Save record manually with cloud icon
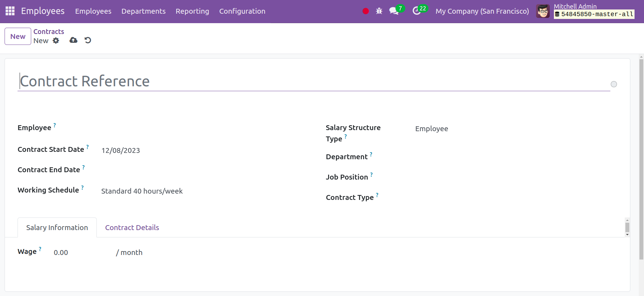The height and width of the screenshot is (296, 644). tap(73, 40)
